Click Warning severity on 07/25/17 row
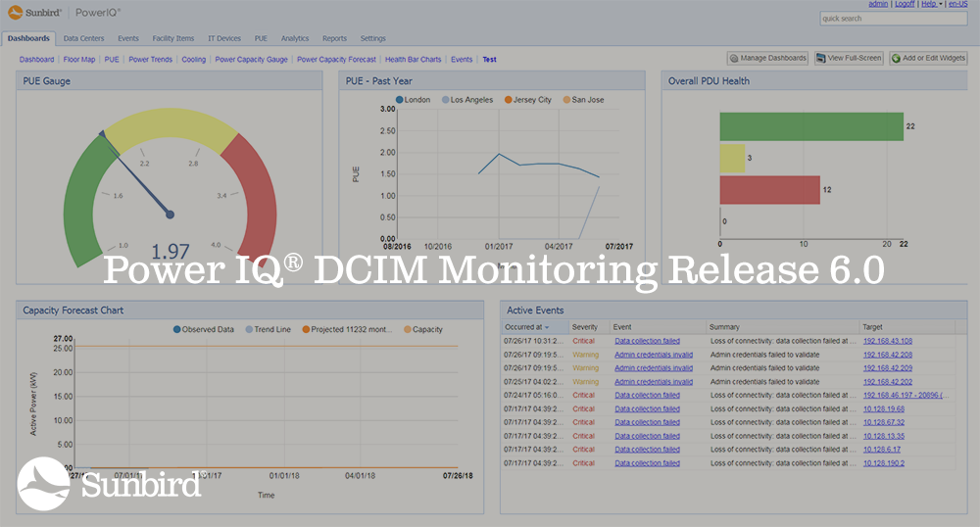Image resolution: width=980 pixels, height=527 pixels. click(x=586, y=382)
